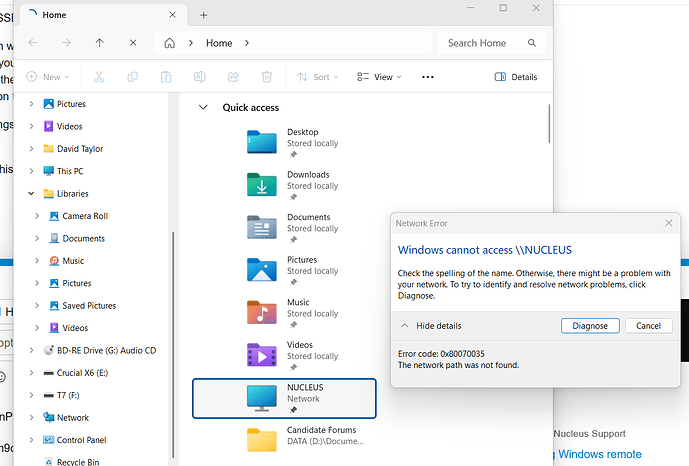Click the Delete trash icon in toolbar
Screen dimensions: 689x466
click(x=267, y=77)
